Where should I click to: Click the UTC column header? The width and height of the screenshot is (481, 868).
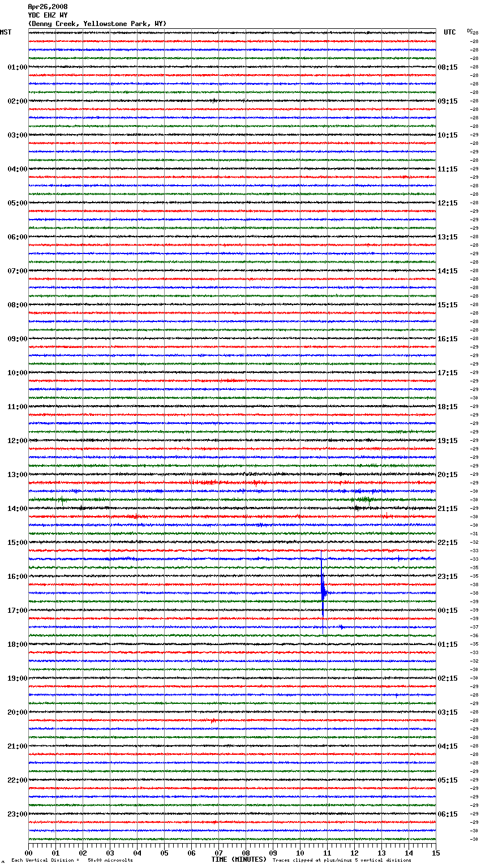[450, 32]
